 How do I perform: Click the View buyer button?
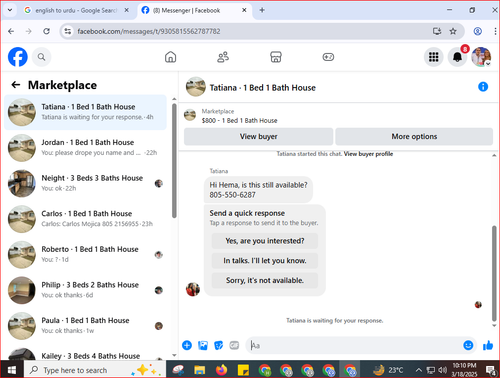(258, 137)
